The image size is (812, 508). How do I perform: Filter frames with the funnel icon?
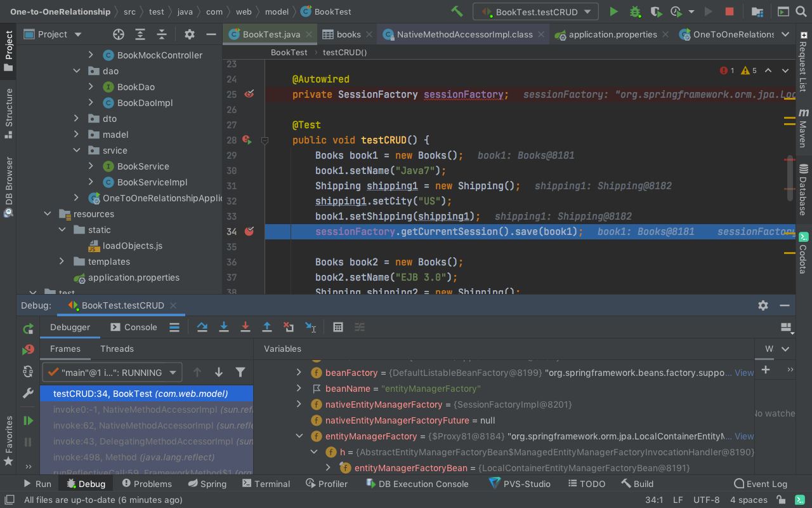click(x=240, y=372)
